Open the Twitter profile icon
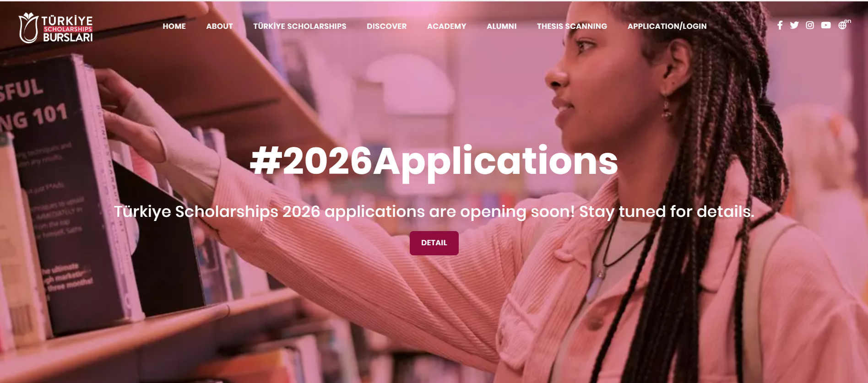The image size is (868, 383). click(794, 25)
